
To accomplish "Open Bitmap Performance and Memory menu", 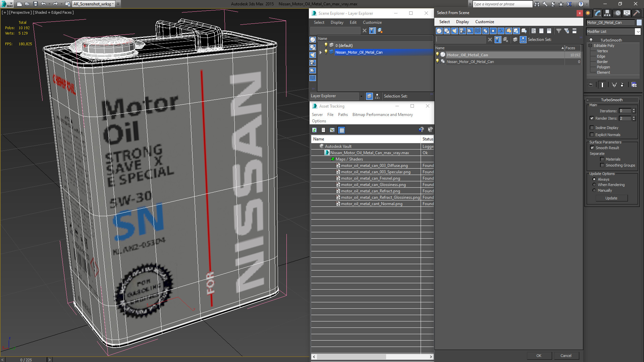I will pos(382,115).
